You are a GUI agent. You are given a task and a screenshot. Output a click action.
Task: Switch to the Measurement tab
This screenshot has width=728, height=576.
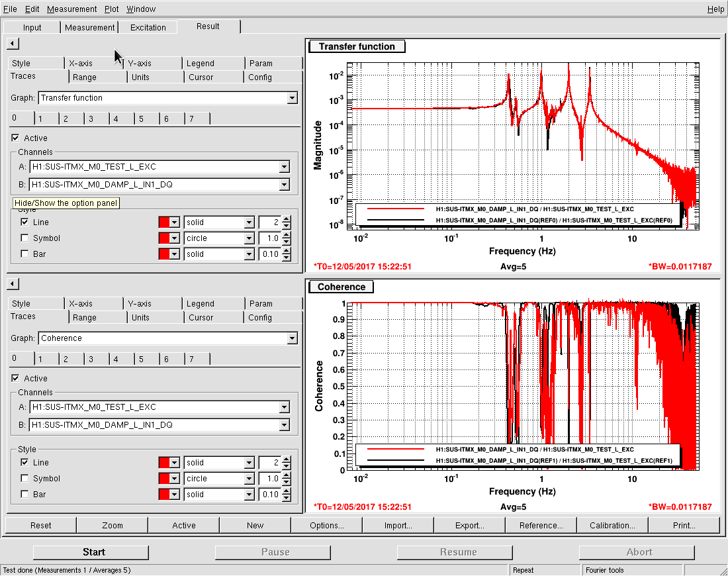point(89,27)
